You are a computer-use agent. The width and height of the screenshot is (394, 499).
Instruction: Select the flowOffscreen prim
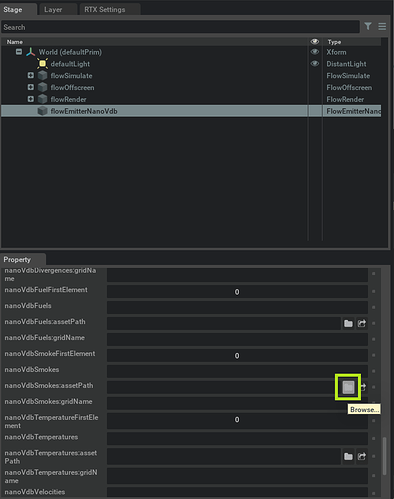coord(72,88)
